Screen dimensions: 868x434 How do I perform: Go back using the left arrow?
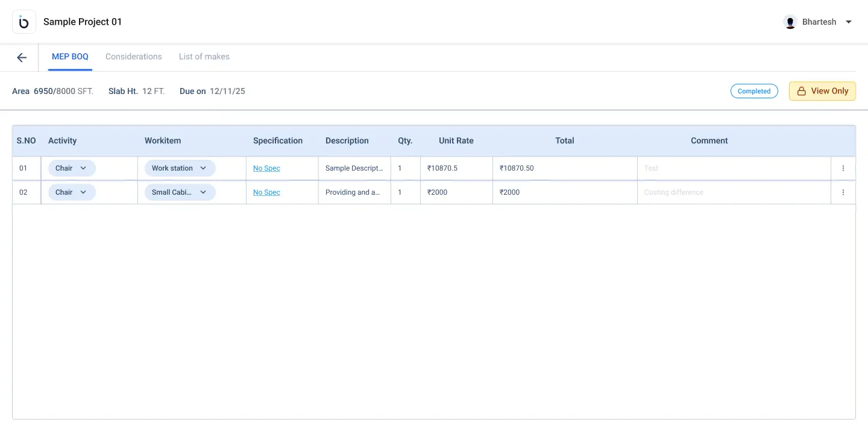click(x=22, y=57)
